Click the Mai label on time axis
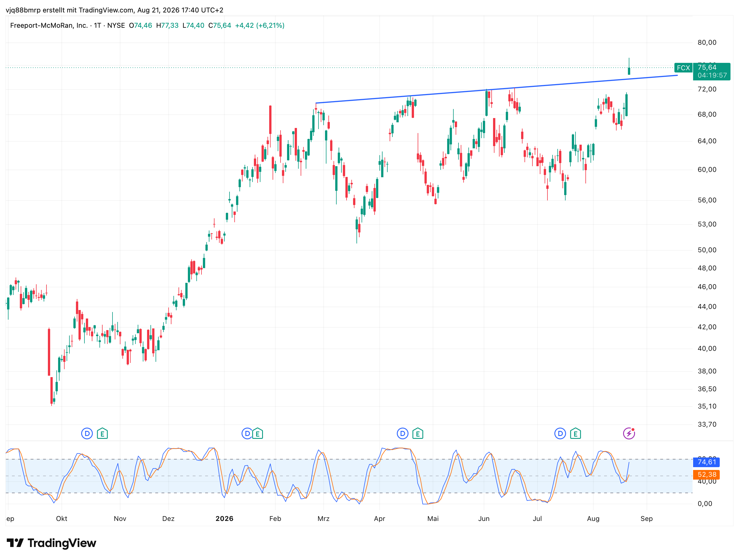Viewport: 739px width, 560px height. 433,519
